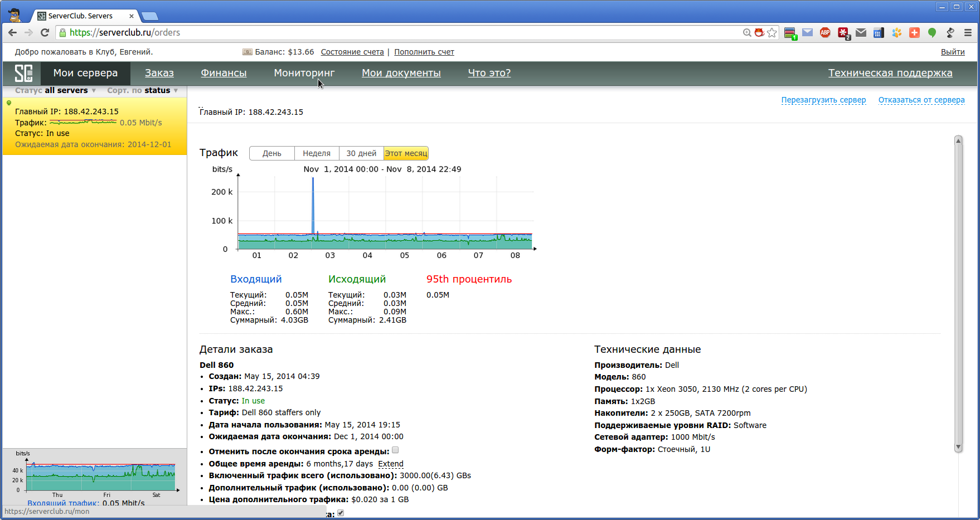
Task: Select the День traffic period tab
Action: click(x=272, y=153)
